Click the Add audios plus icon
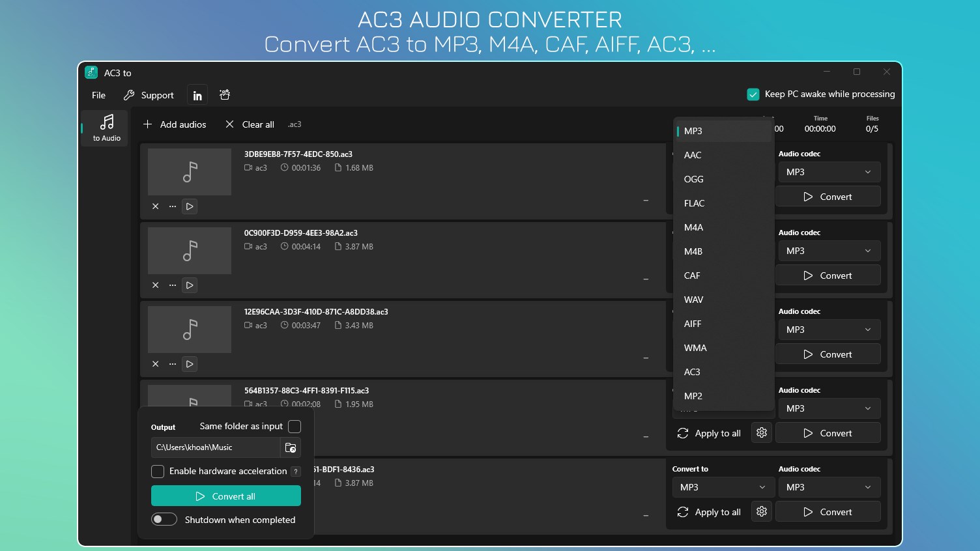Image resolution: width=980 pixels, height=551 pixels. [149, 124]
